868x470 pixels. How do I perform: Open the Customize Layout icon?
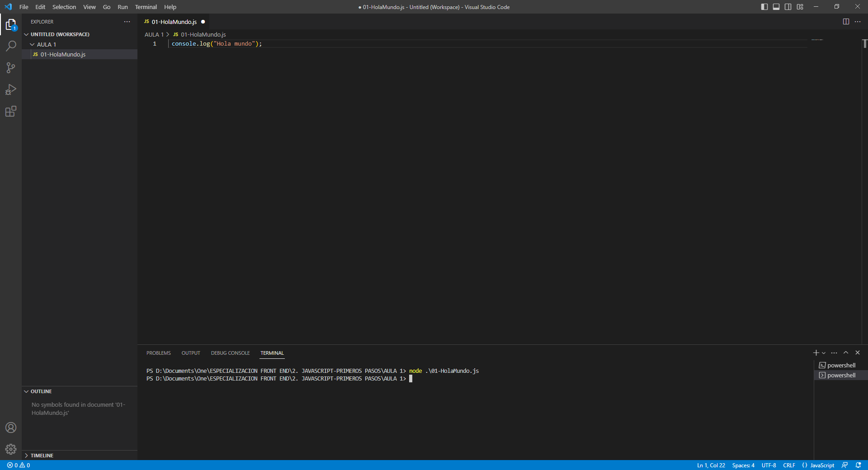point(800,7)
